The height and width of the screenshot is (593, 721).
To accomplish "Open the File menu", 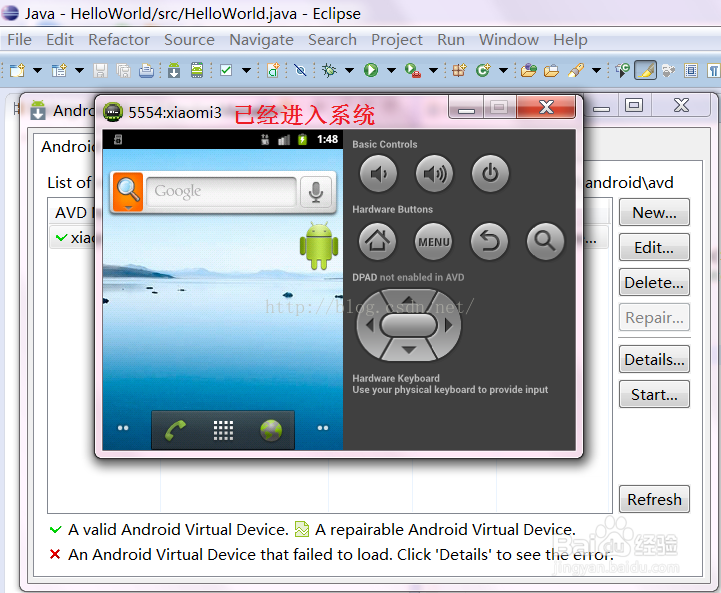I will (19, 40).
